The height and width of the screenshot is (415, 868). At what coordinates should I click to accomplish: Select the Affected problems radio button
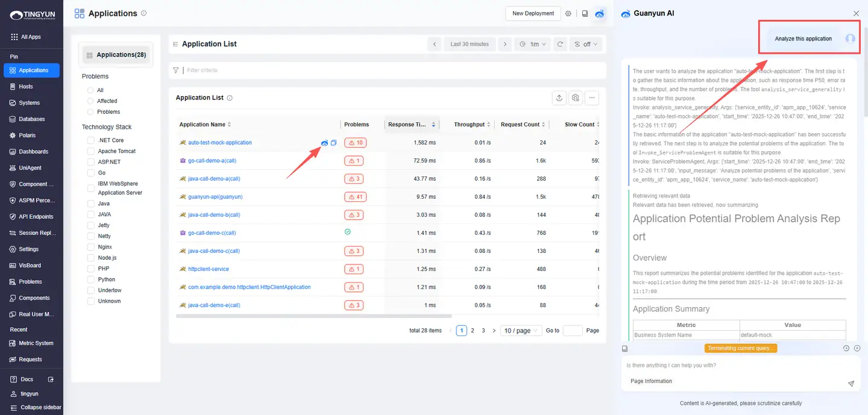(91, 101)
